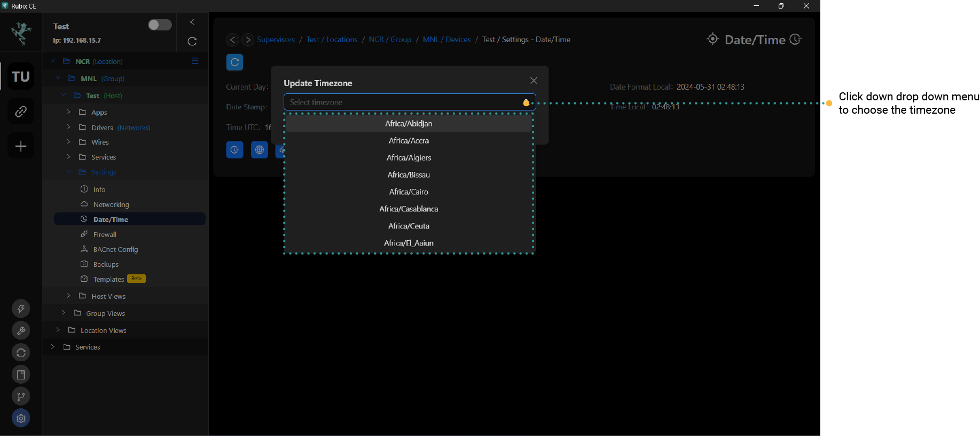Open the link icon in the sidebar
980x436 pixels.
coord(21,112)
